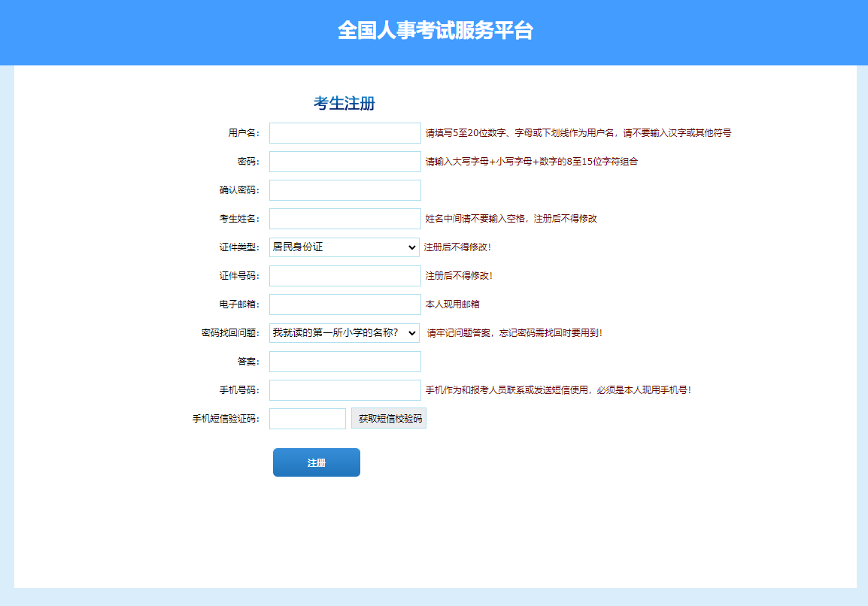This screenshot has height=606, width=868.
Task: Click the hint text beside phone number field
Action: coord(557,390)
